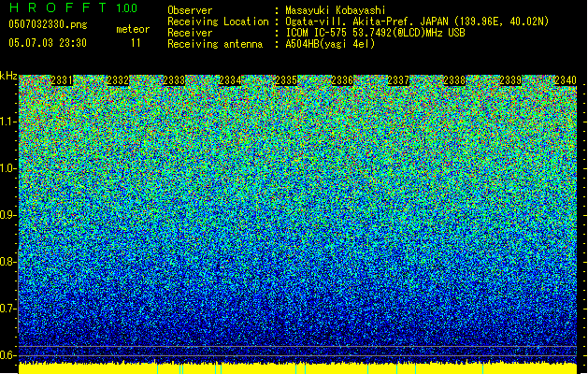Click the 1.0 kHz axis label
The height and width of the screenshot is (374, 588).
tap(8, 168)
